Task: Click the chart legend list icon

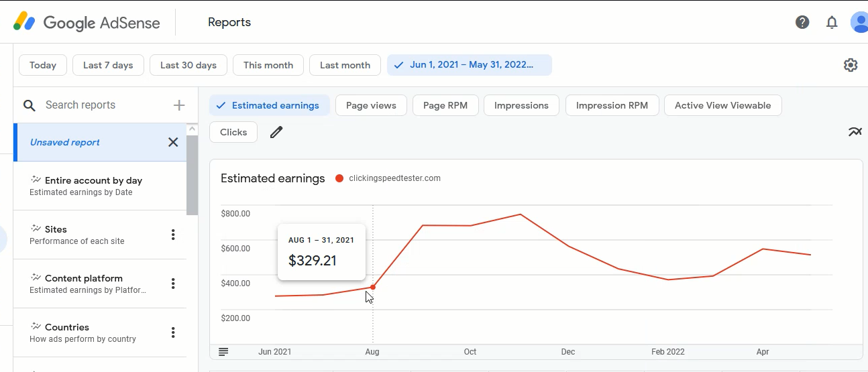Action: pos(223,352)
